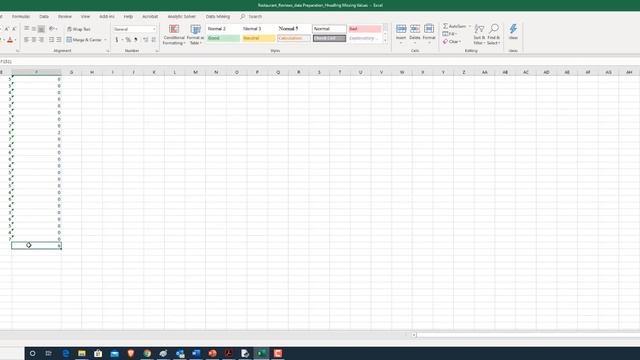Viewport: 640px width, 360px height.
Task: Increase font size
Action: point(7,29)
